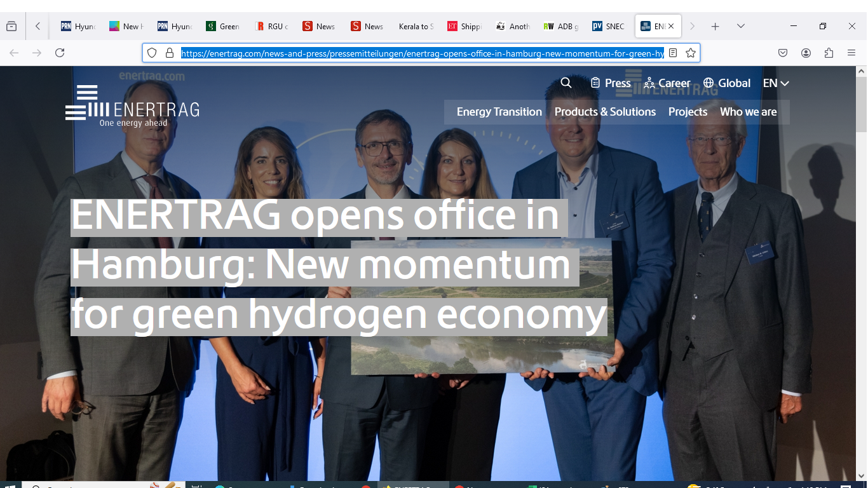Switch to the SNEC tab
868x488 pixels.
click(609, 26)
